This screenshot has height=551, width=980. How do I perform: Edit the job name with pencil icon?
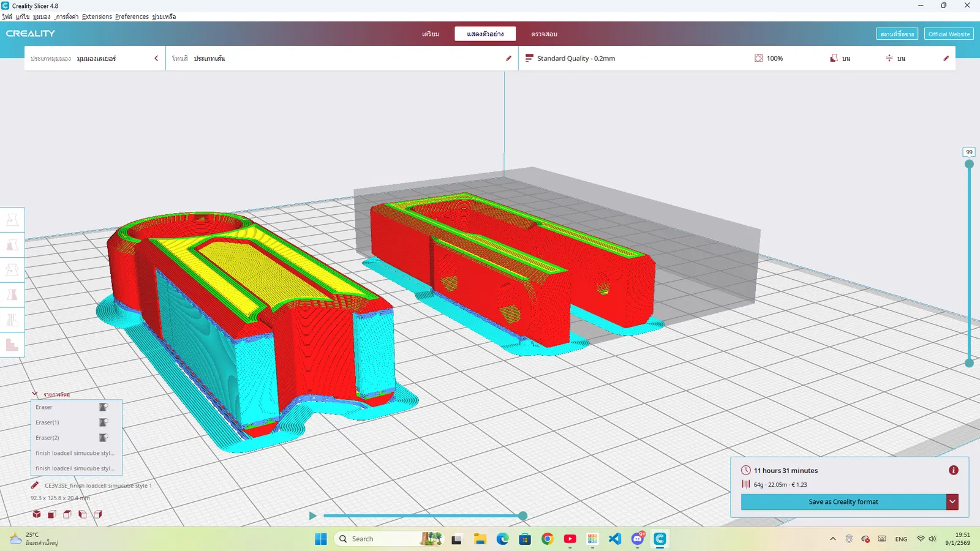pos(35,485)
